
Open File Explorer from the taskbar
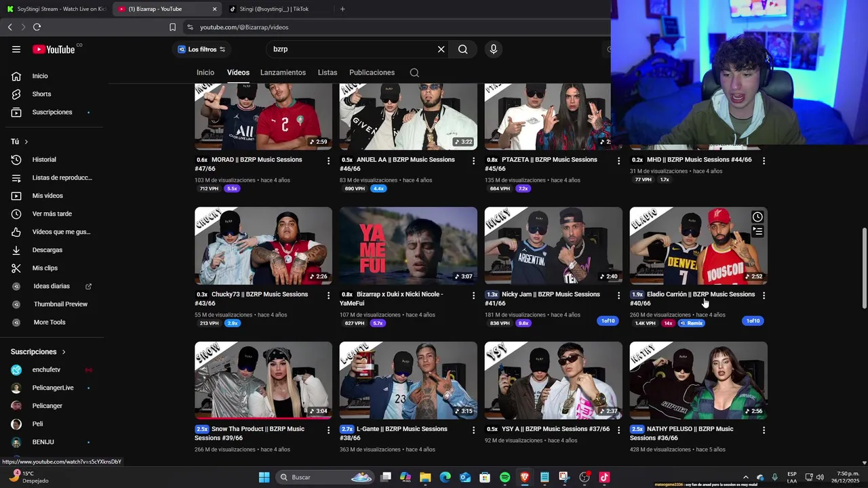pyautogui.click(x=425, y=477)
